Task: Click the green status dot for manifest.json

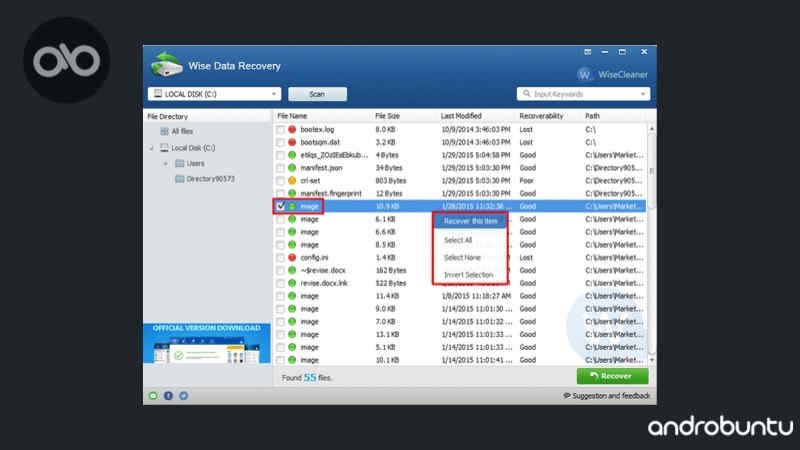Action: point(292,168)
